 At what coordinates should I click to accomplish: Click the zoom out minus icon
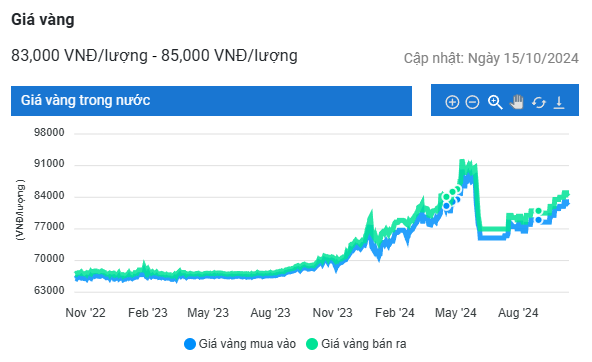click(472, 102)
